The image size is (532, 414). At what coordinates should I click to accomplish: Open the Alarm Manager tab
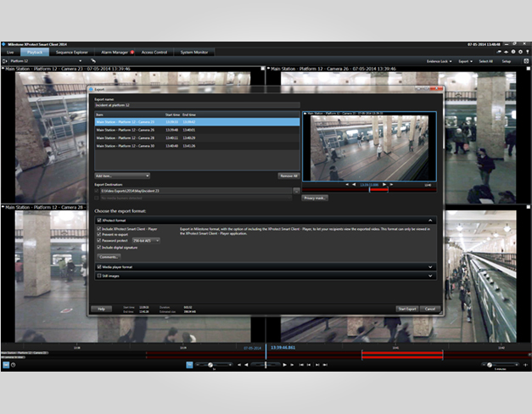(x=113, y=52)
